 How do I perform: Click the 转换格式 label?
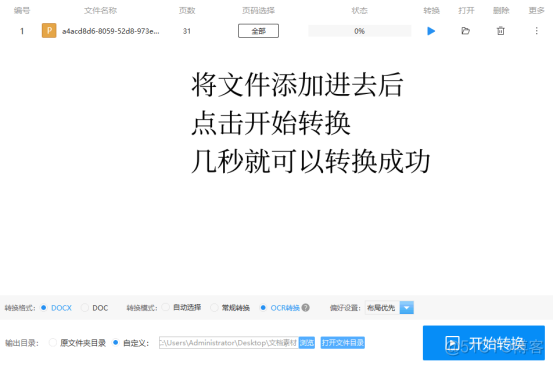[x=20, y=308]
